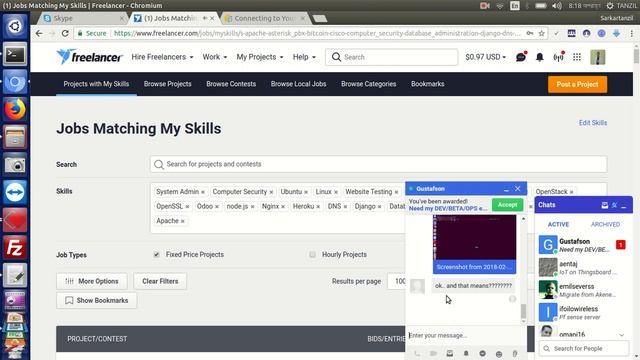This screenshot has height=360, width=640.
Task: Focus the Enter your message chat field
Action: tap(465, 336)
